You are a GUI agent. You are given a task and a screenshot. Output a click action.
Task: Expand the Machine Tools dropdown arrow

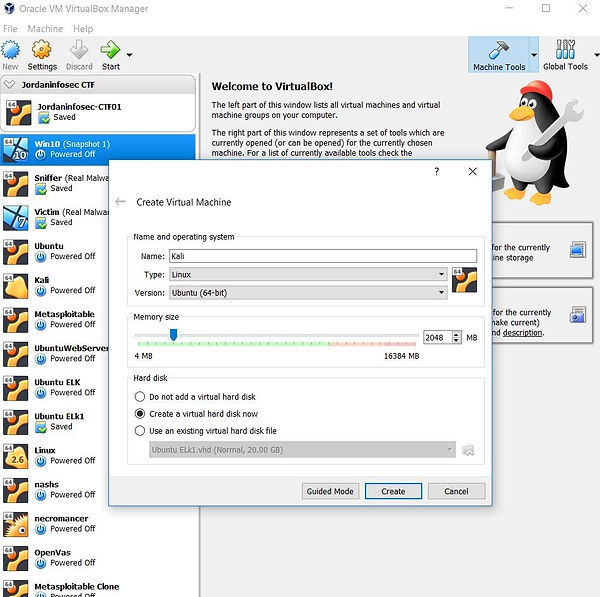[534, 55]
